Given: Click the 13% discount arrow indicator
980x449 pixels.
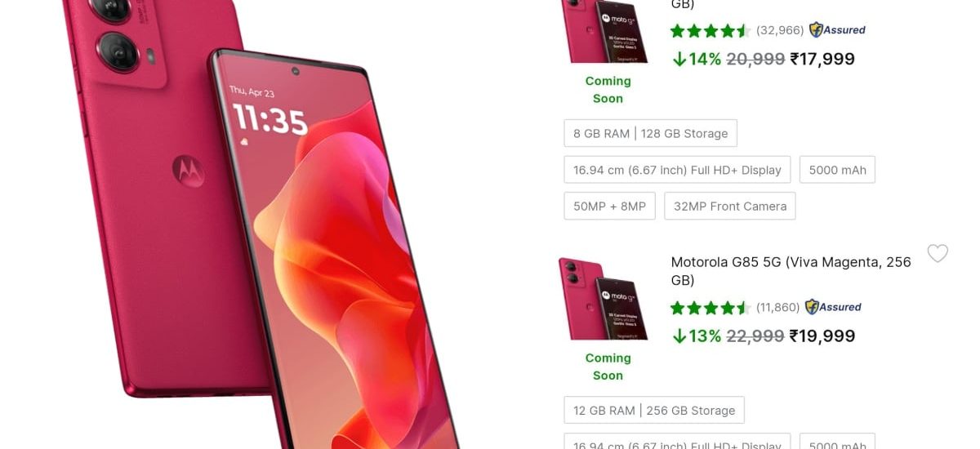Looking at the screenshot, I should coord(679,336).
